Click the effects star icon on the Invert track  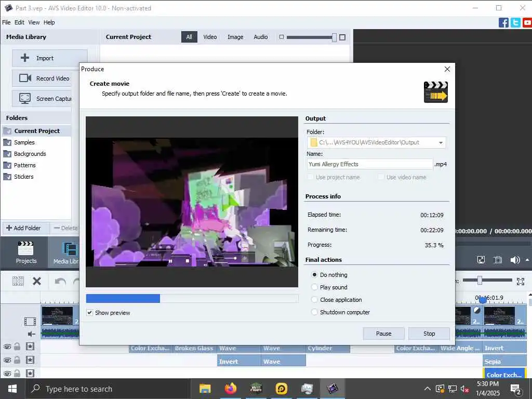click(30, 360)
